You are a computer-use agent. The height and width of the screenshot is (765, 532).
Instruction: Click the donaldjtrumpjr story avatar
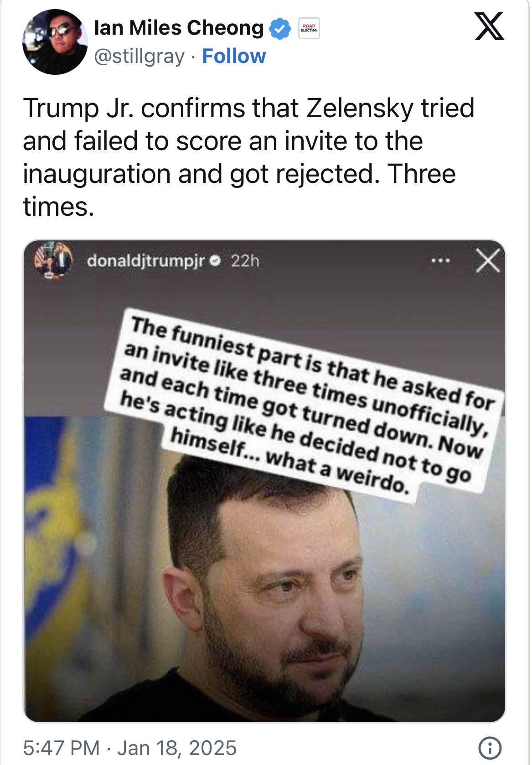tap(54, 260)
